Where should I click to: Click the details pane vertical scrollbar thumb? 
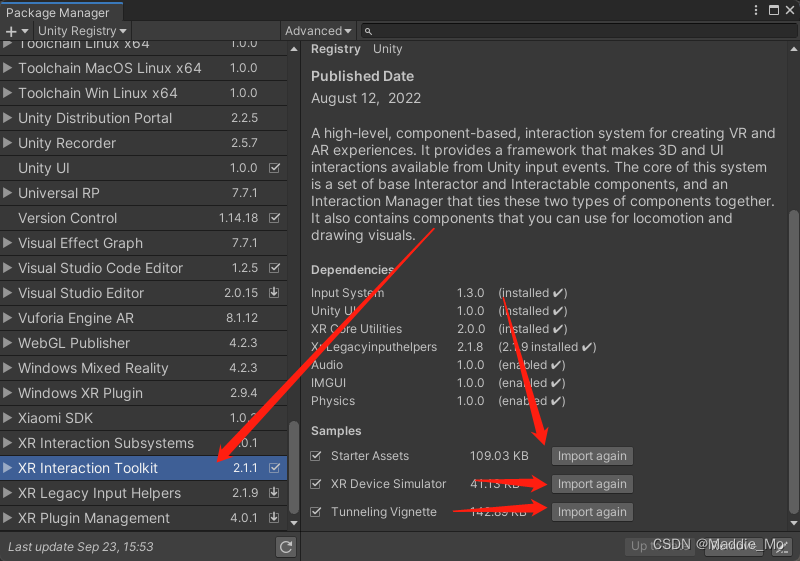793,361
